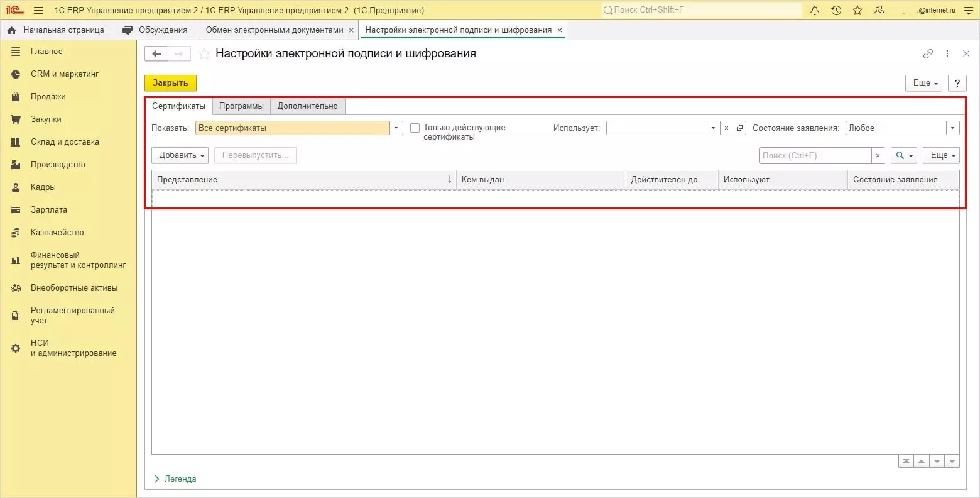Open the history clock icon
Screen dimensions: 980x498
point(836,10)
